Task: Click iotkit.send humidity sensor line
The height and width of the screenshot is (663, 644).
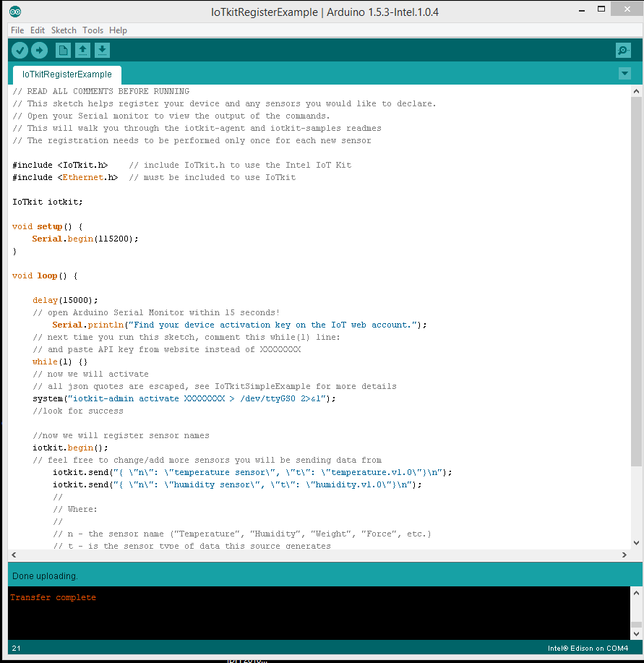Action: 236,484
